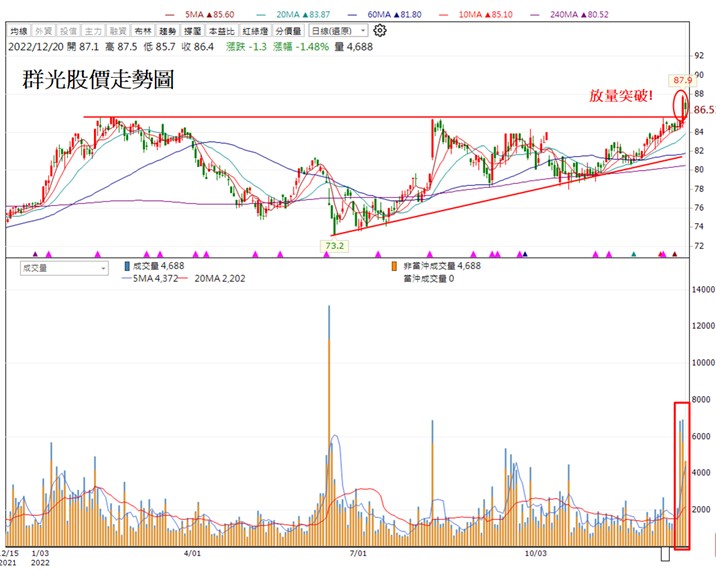This screenshot has height=577, width=716.
Task: Click the 10MA 85.10 legend entry
Action: [x=476, y=15]
